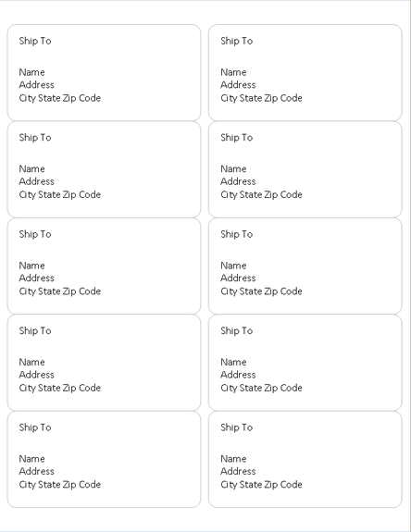Viewport: 411px width, 532px height.
Task: Click "Address" in third-row left label
Action: [x=36, y=278]
